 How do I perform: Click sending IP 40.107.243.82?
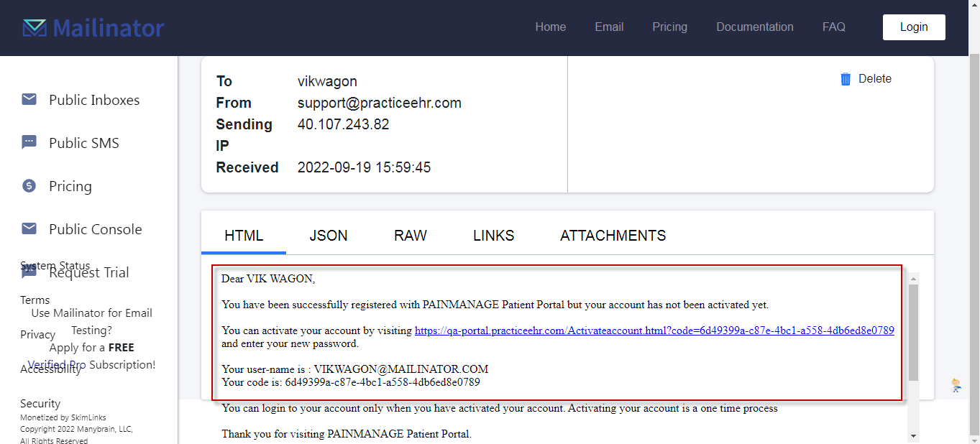[x=344, y=124]
